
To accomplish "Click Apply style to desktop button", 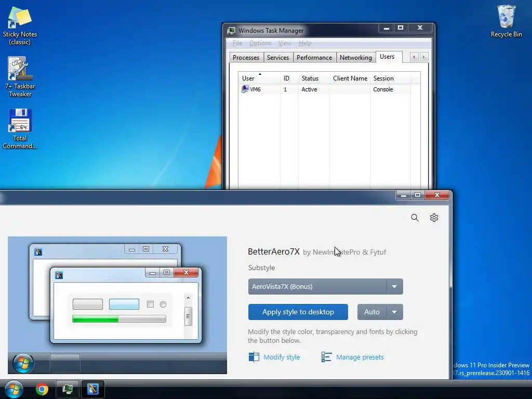I will [x=298, y=312].
